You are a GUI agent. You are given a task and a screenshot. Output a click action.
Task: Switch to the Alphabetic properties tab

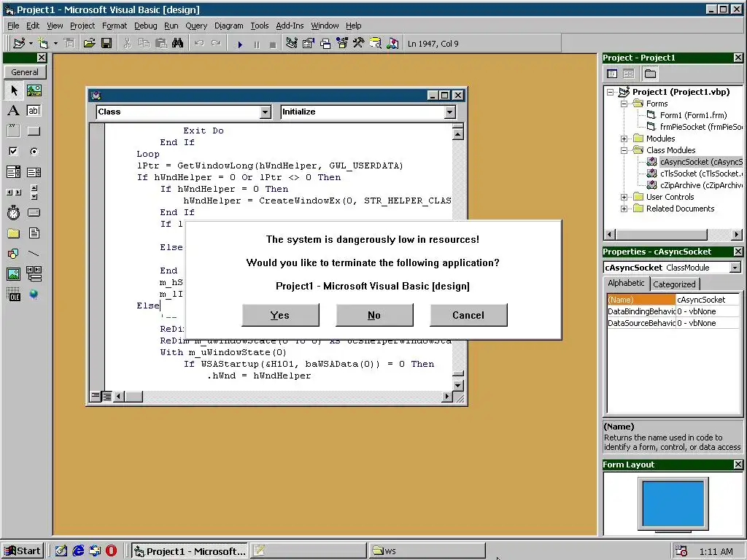pyautogui.click(x=626, y=283)
